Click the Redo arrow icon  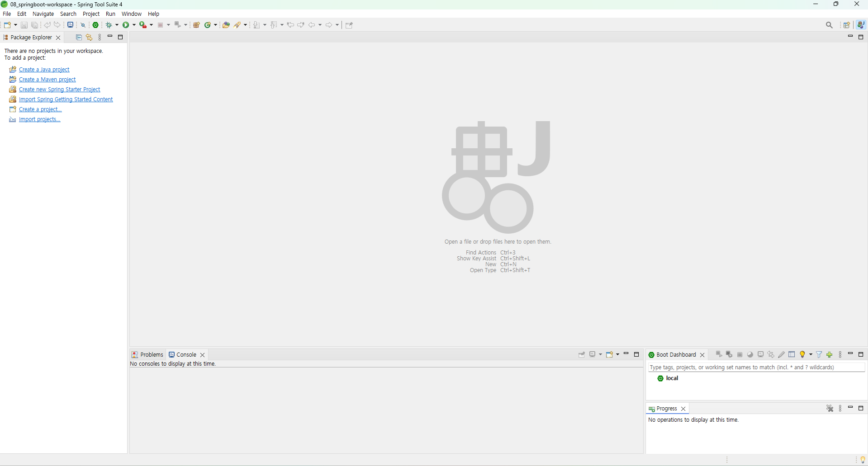pos(57,25)
